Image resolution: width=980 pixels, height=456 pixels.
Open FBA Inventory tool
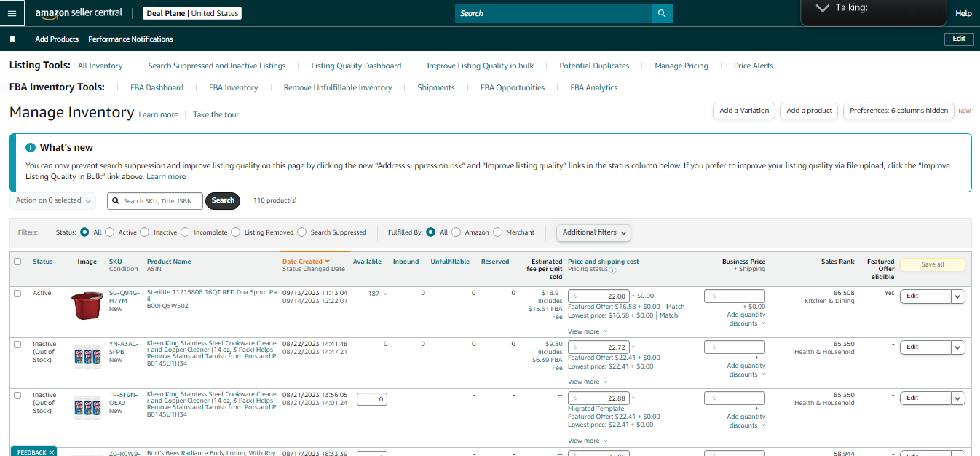coord(234,87)
